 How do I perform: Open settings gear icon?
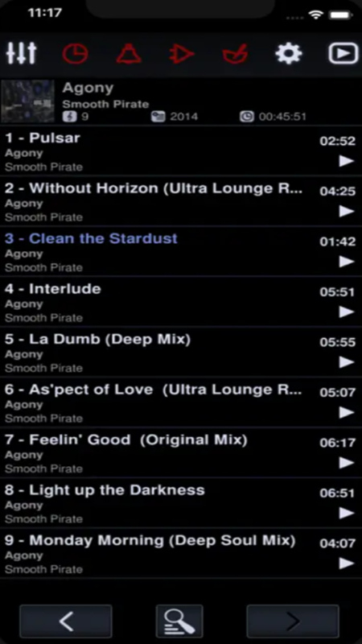pos(289,54)
